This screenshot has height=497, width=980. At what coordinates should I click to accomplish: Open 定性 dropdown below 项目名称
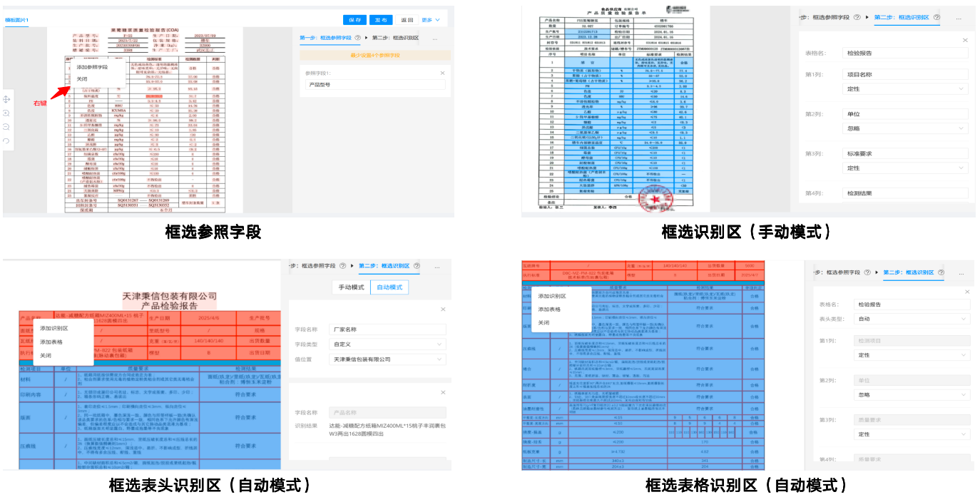pyautogui.click(x=906, y=89)
